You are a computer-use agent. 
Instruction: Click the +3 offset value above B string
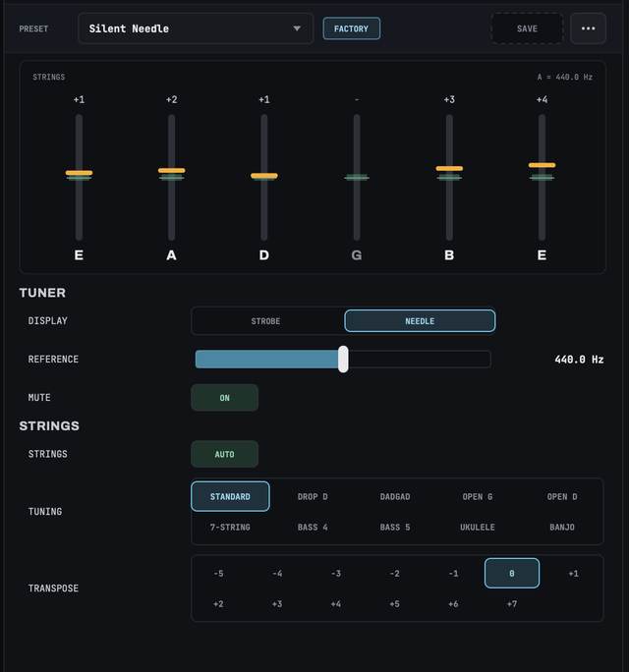pos(449,100)
